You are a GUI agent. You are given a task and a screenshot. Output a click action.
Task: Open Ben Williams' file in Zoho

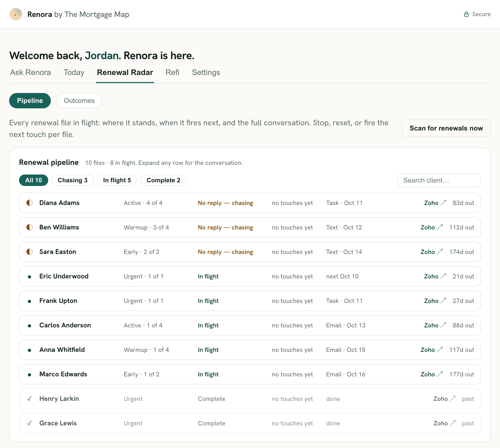coord(432,227)
